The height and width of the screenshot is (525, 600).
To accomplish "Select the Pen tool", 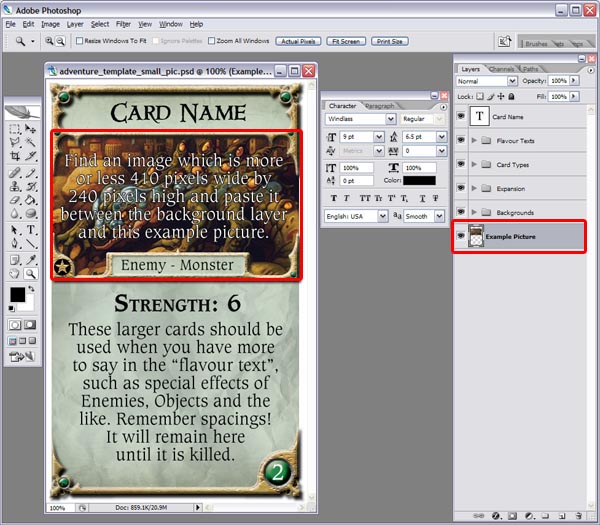I will [15, 243].
